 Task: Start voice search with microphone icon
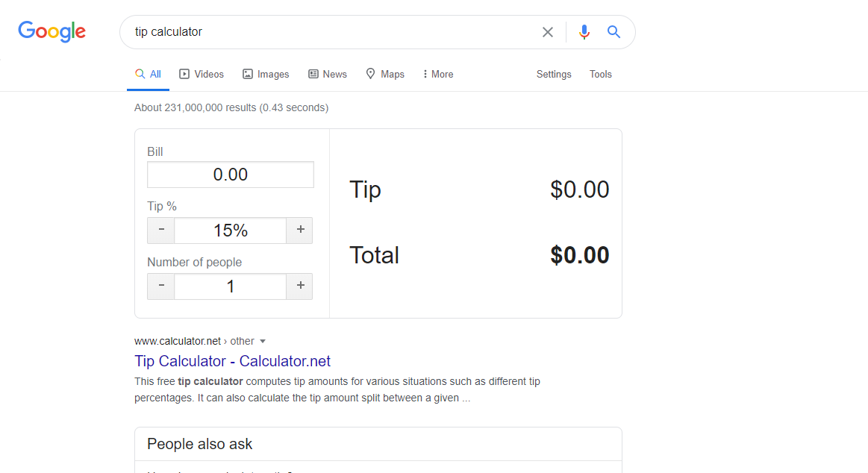[584, 32]
